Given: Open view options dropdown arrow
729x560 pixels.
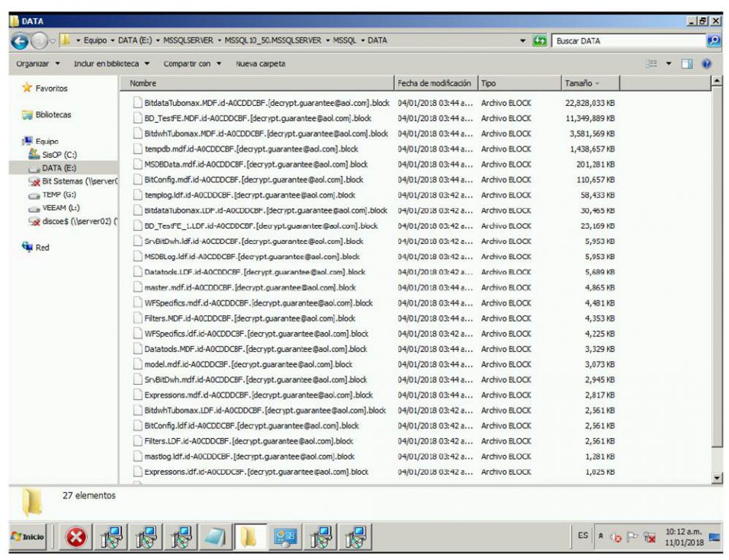Looking at the screenshot, I should [x=669, y=63].
